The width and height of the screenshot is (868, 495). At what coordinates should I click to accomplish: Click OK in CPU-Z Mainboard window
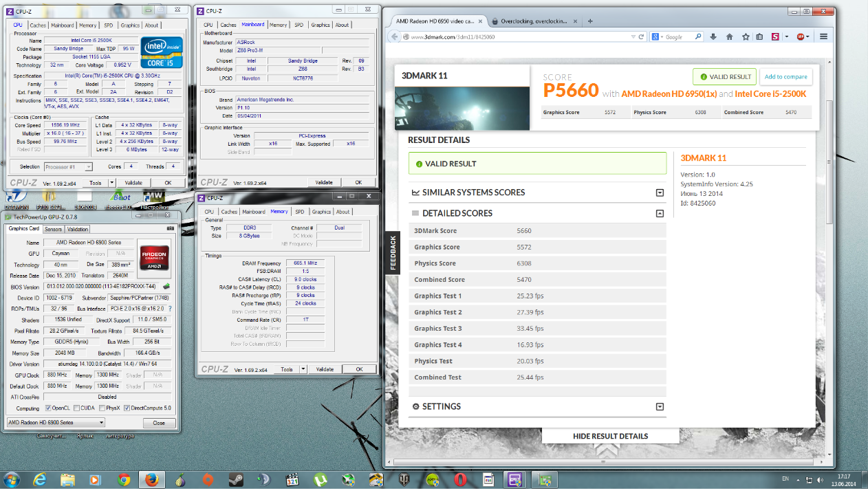pyautogui.click(x=358, y=182)
